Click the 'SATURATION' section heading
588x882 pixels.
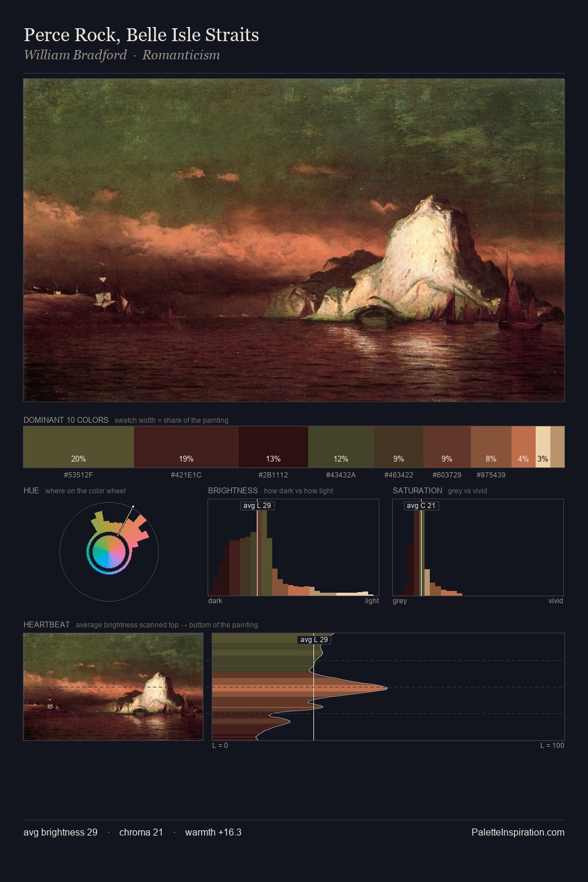417,490
